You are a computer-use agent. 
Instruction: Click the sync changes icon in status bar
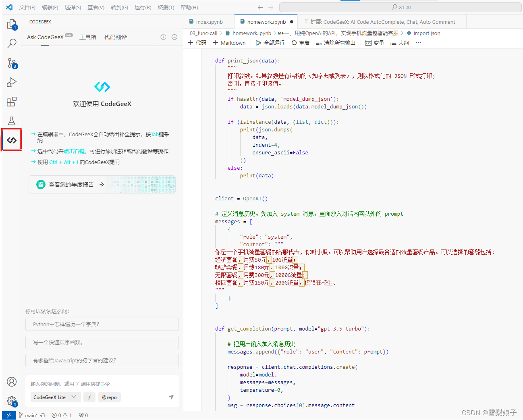point(43,415)
